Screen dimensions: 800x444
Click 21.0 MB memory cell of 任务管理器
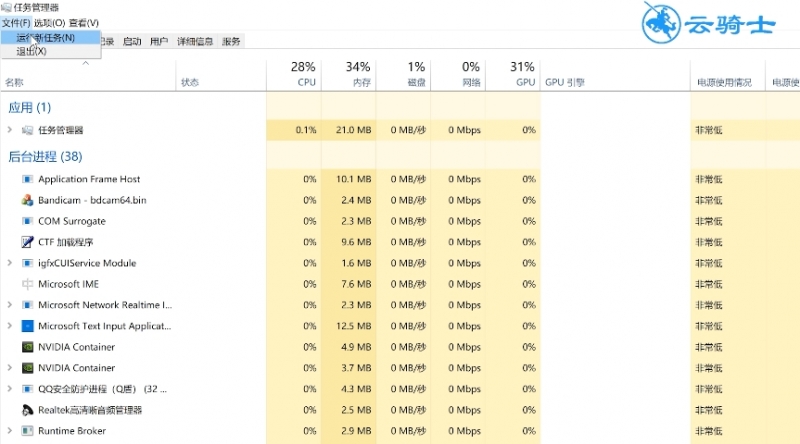pyautogui.click(x=348, y=130)
